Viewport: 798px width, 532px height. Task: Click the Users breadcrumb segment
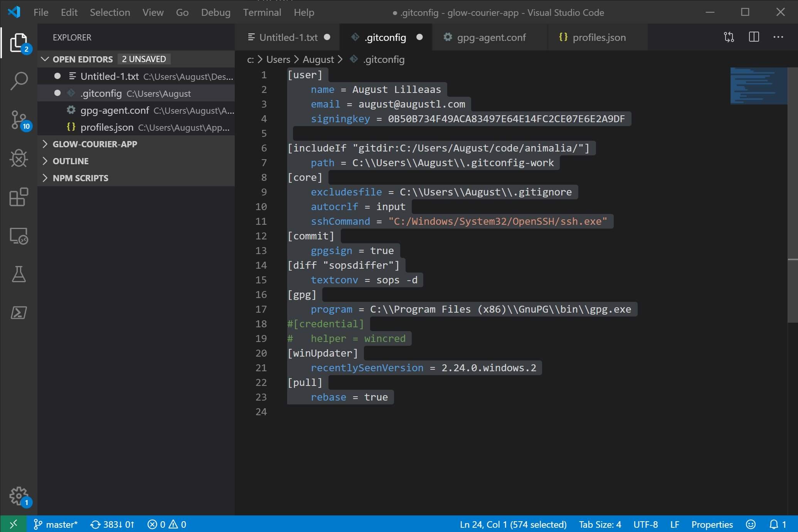pos(278,59)
